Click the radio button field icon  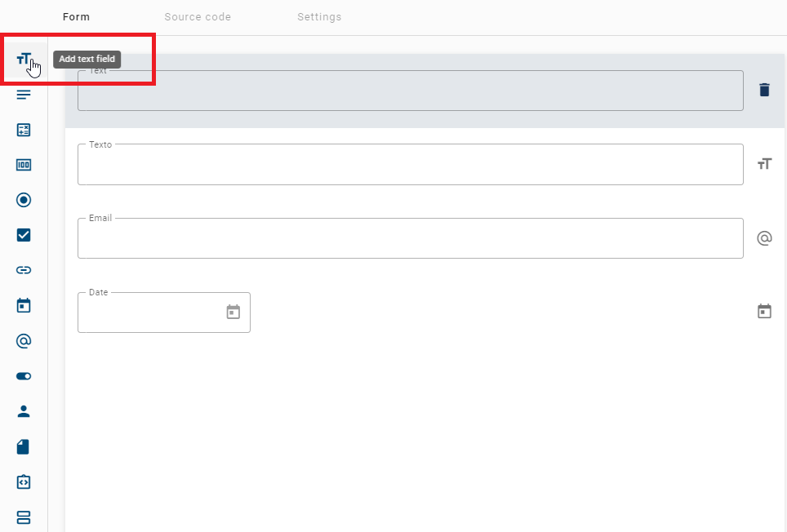(24, 200)
